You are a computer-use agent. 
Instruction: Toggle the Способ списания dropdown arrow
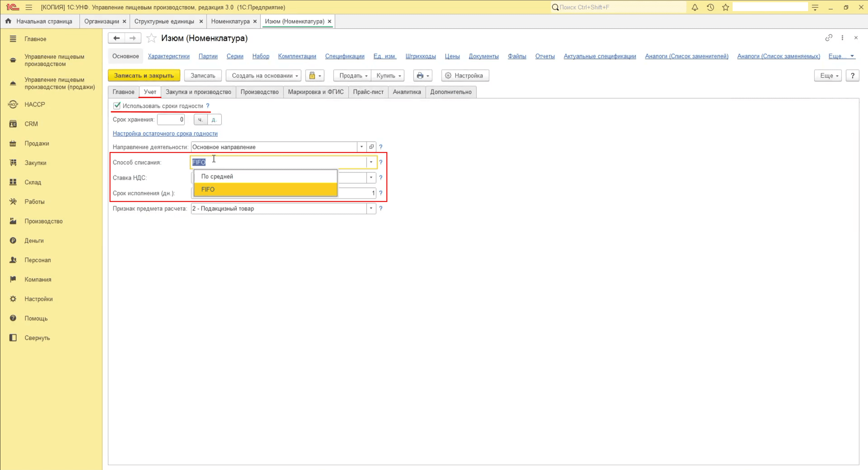point(371,162)
